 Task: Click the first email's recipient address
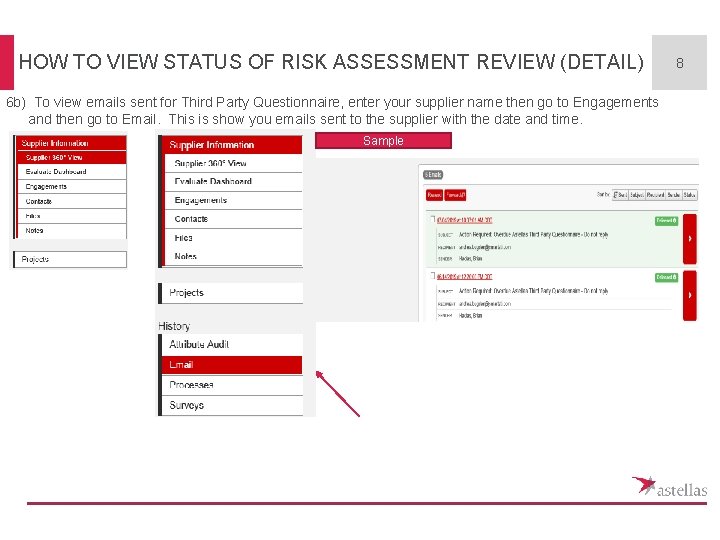point(484,247)
